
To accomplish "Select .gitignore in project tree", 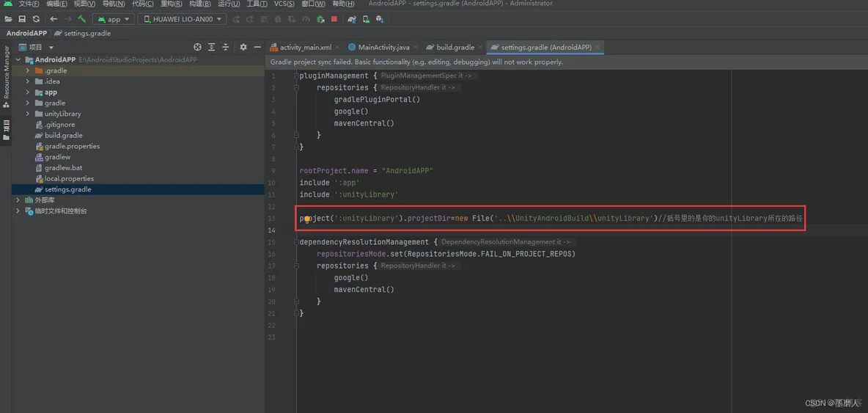I will (60, 125).
